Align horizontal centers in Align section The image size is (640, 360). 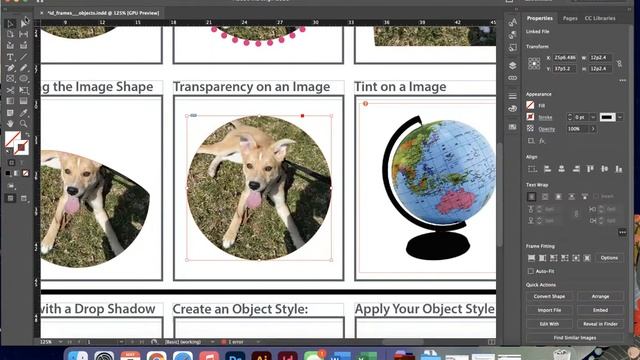click(562, 169)
